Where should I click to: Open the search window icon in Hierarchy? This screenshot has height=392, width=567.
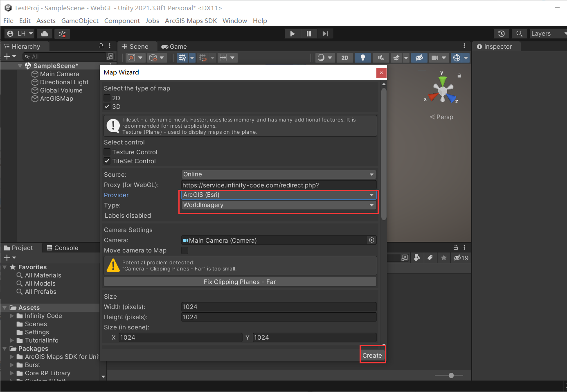pos(110,56)
